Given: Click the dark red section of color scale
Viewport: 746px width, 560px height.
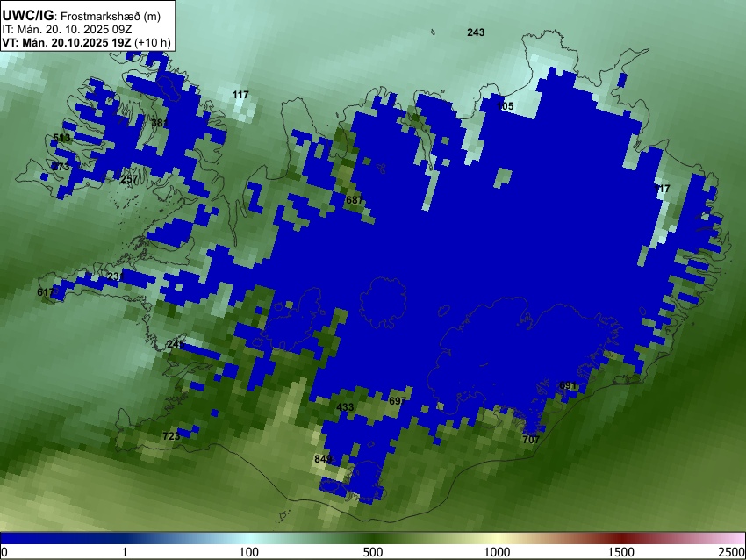Looking at the screenshot, I should pos(621,538).
